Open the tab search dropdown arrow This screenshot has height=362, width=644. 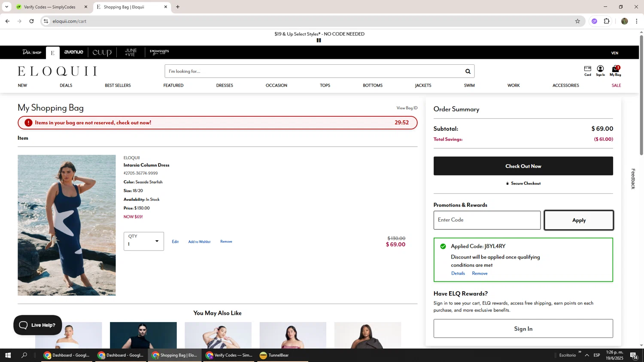coord(6,7)
